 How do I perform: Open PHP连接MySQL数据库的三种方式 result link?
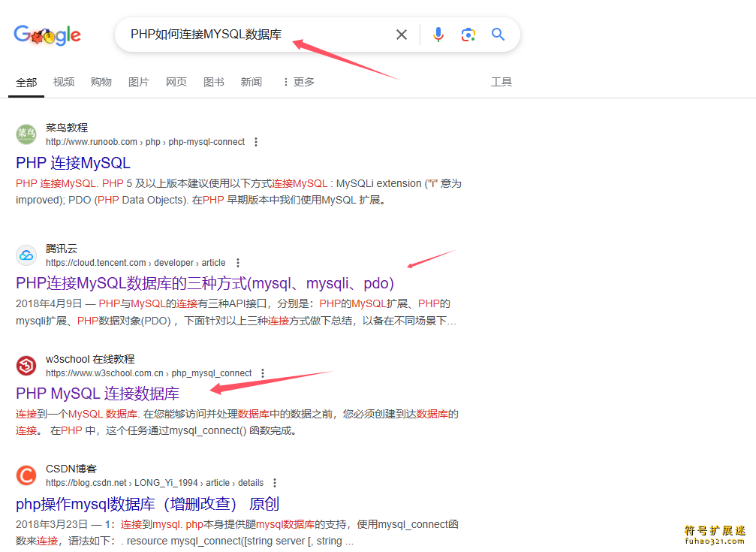[205, 283]
